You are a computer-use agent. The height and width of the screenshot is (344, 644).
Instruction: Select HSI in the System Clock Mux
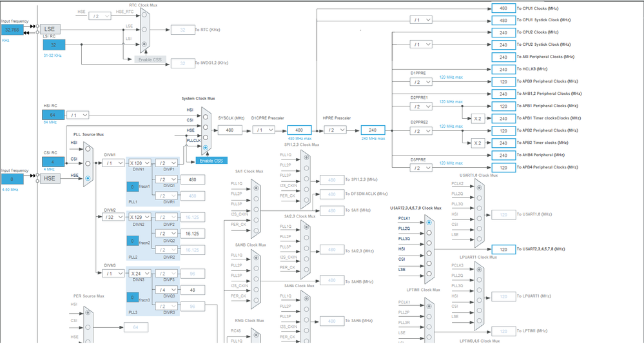[x=206, y=117]
